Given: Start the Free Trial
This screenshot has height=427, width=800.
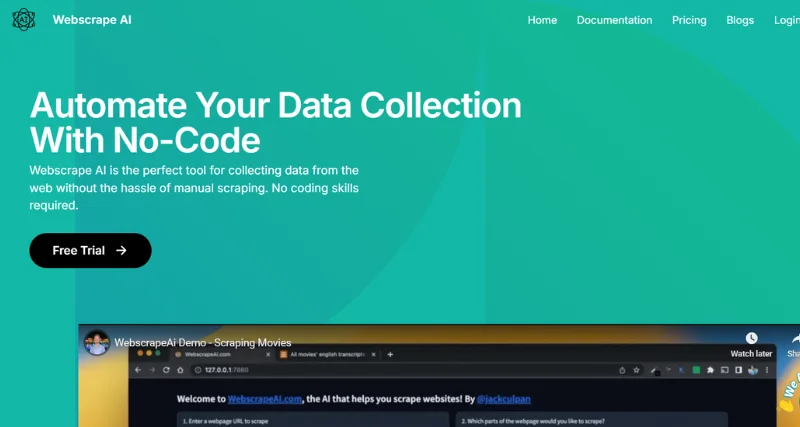Looking at the screenshot, I should point(90,250).
